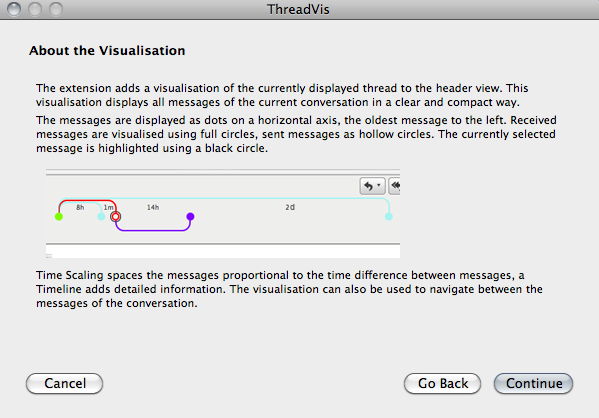599x418 pixels.
Task: Click the red hollow selected message circle
Action: point(115,217)
